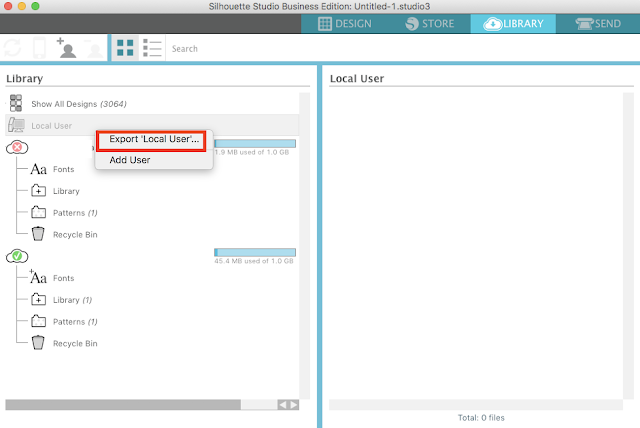Viewport: 640px width, 428px height.
Task: Click the Local User pane heading
Action: point(357,78)
